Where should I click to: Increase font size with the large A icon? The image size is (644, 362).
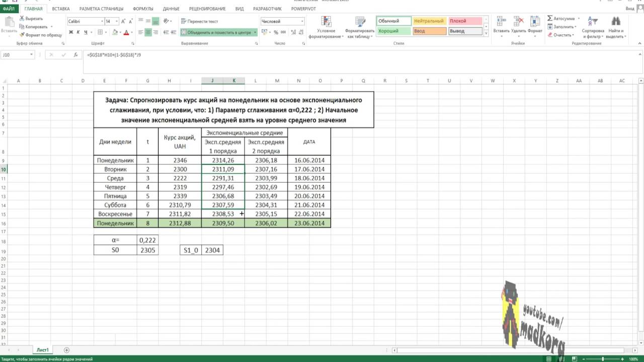pos(124,21)
